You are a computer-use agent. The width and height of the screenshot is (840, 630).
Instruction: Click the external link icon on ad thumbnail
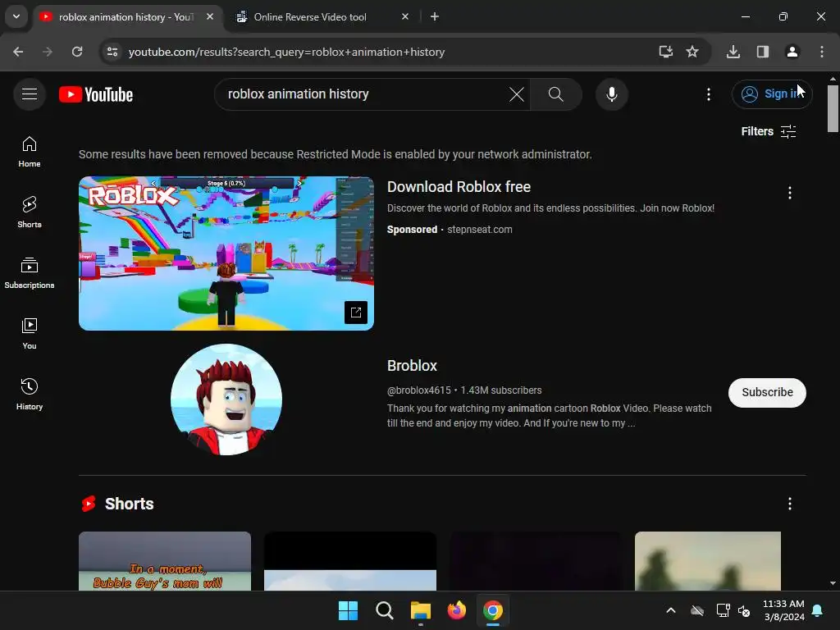pos(356,313)
